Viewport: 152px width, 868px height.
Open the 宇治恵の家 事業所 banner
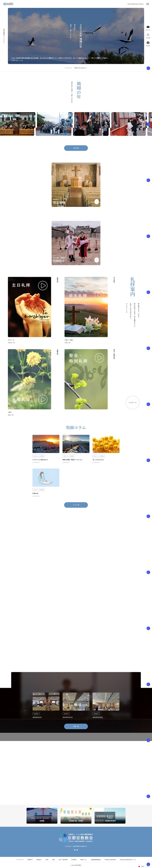coord(76,815)
